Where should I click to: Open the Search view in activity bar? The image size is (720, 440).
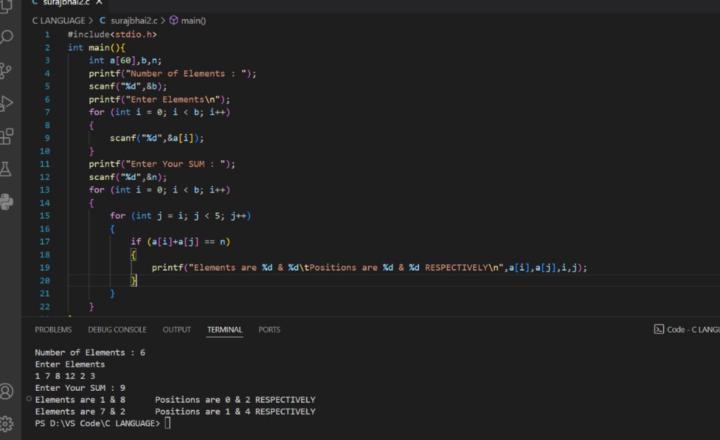(6, 36)
